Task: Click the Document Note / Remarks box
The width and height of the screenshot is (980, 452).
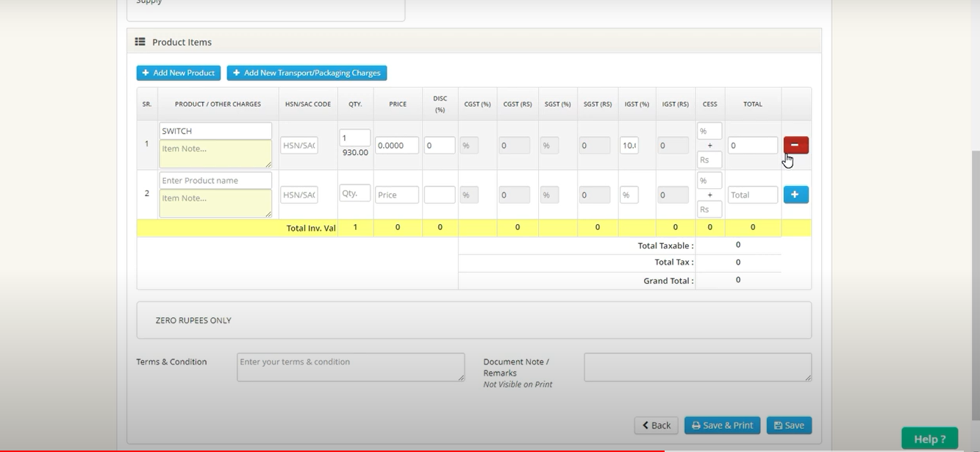Action: coord(697,367)
